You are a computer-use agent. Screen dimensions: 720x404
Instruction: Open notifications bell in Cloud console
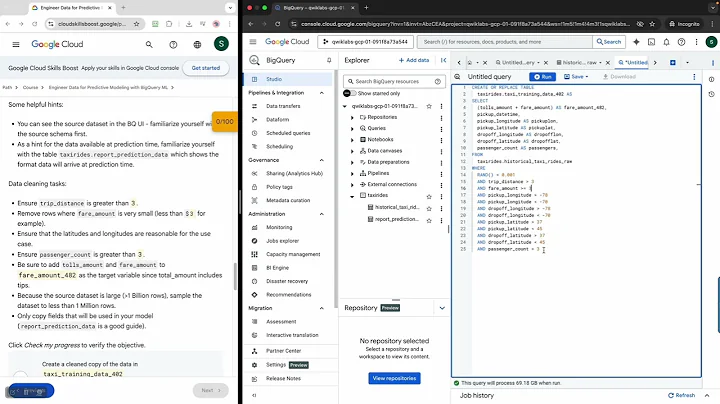click(666, 42)
